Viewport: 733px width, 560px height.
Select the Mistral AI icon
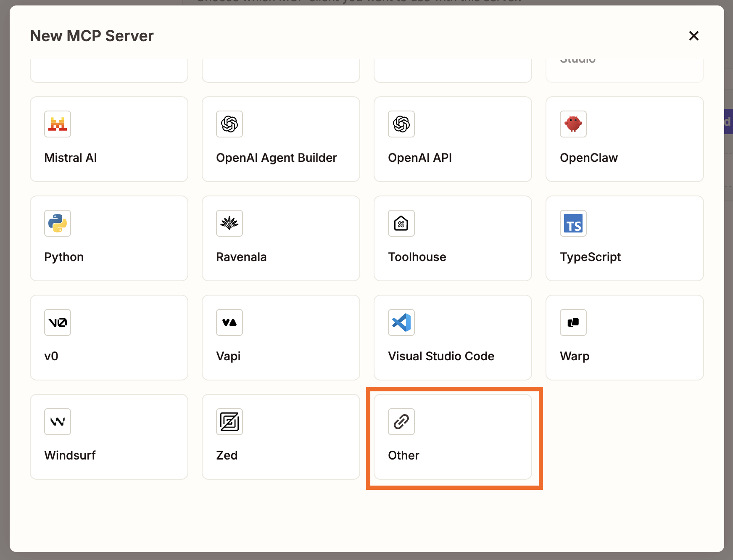tap(57, 124)
